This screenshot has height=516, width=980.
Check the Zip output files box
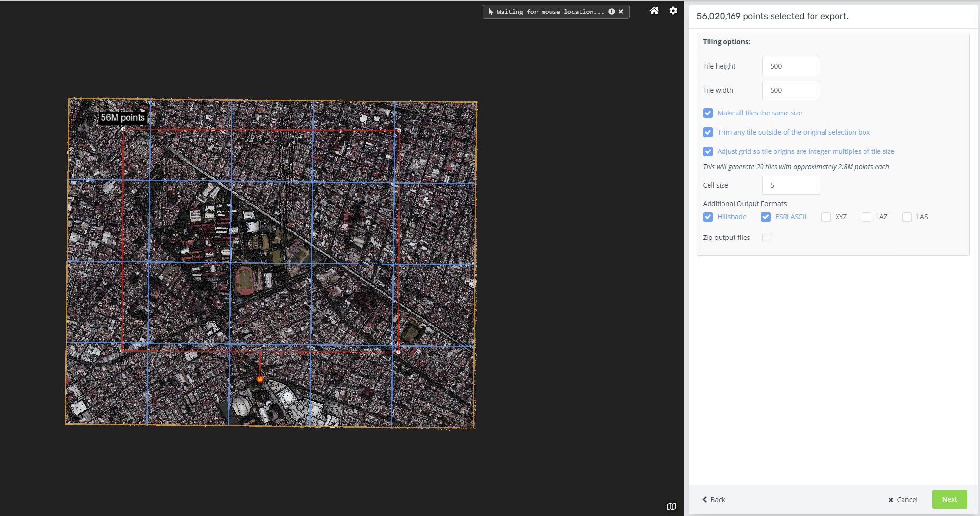point(767,238)
